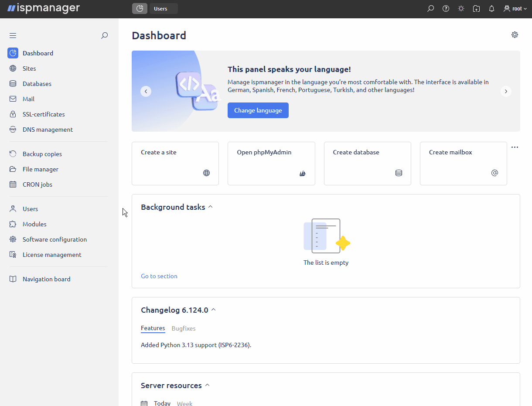The width and height of the screenshot is (532, 406).
Task: Open search using the magnifier in the top bar
Action: (x=430, y=8)
